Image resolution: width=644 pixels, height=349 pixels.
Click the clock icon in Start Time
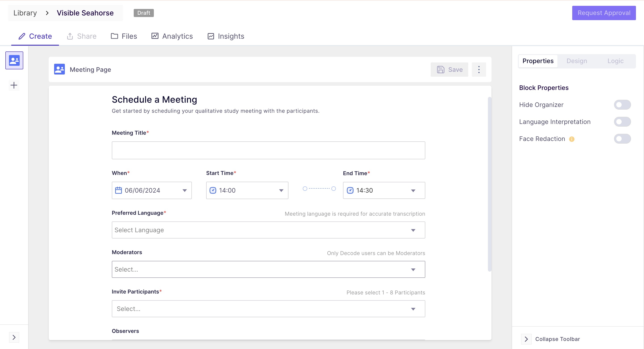213,190
